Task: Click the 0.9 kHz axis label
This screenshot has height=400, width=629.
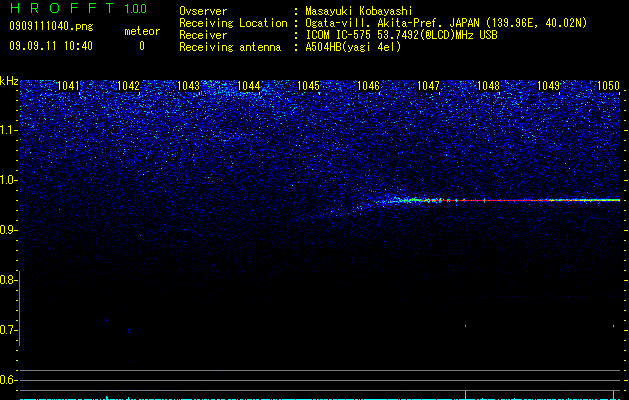Action: click(8, 230)
